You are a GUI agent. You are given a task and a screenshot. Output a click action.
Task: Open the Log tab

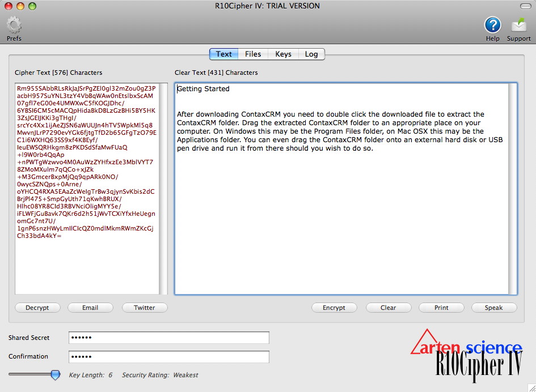point(311,54)
